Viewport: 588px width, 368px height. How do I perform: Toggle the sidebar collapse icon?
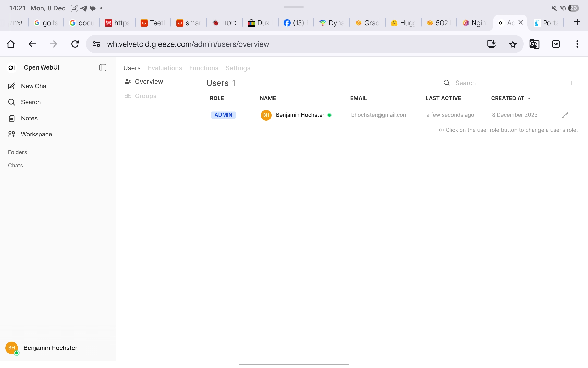pos(103,67)
